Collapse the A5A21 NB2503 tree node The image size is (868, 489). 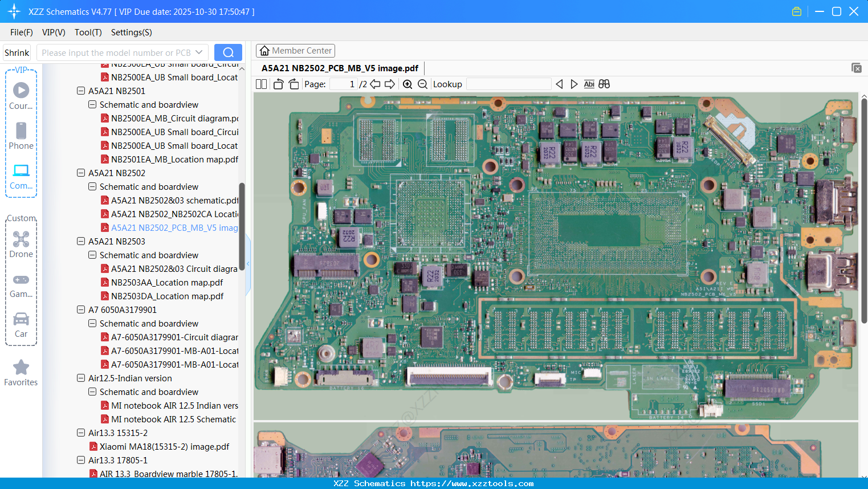[x=81, y=242]
